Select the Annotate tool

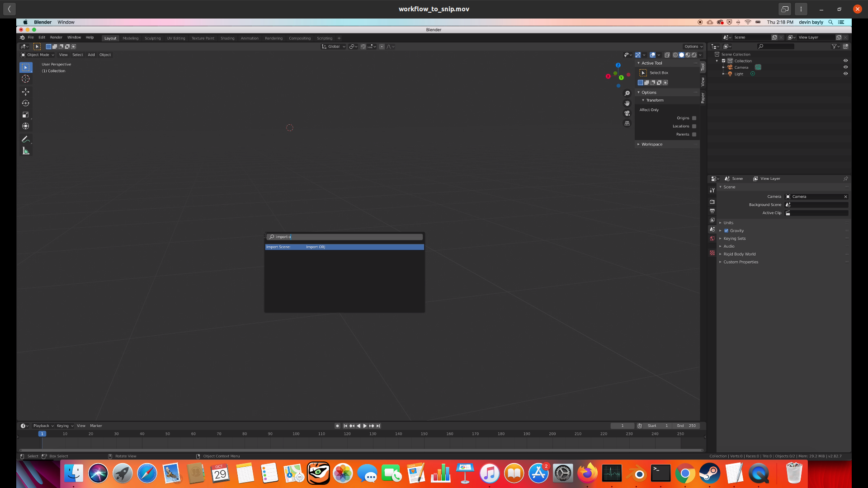(x=26, y=139)
